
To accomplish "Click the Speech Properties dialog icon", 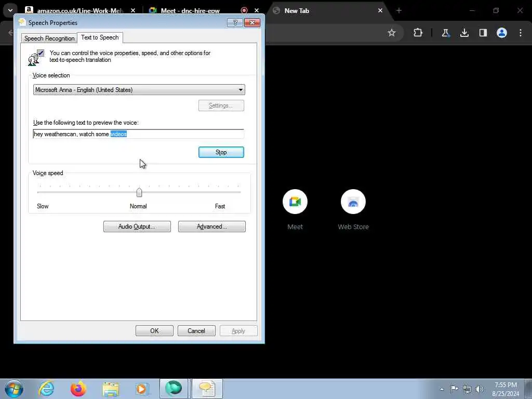I will (22, 22).
